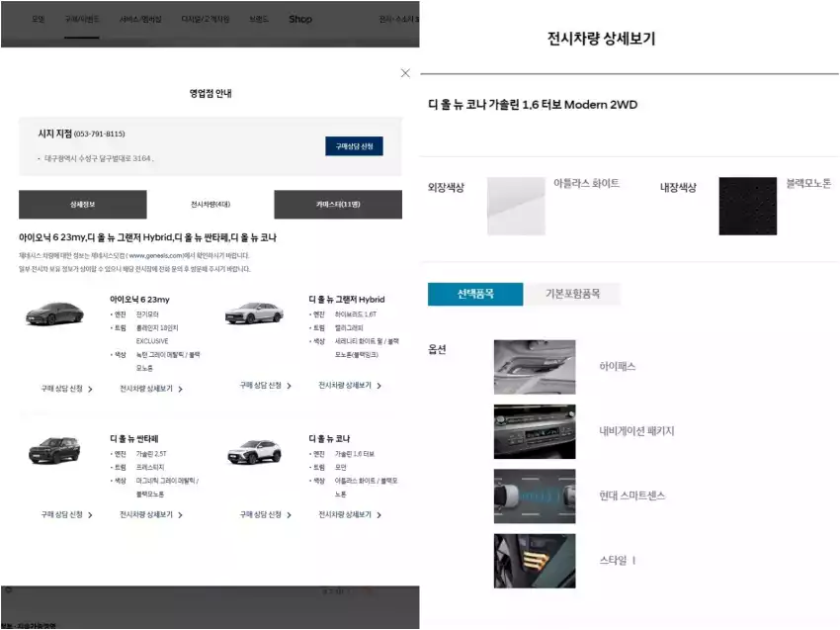The image size is (840, 630).
Task: Click the 현대 스마트센스 option label
Action: [x=632, y=495]
